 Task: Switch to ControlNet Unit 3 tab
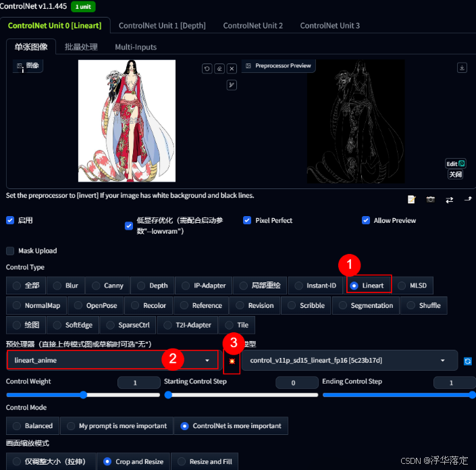(x=330, y=26)
